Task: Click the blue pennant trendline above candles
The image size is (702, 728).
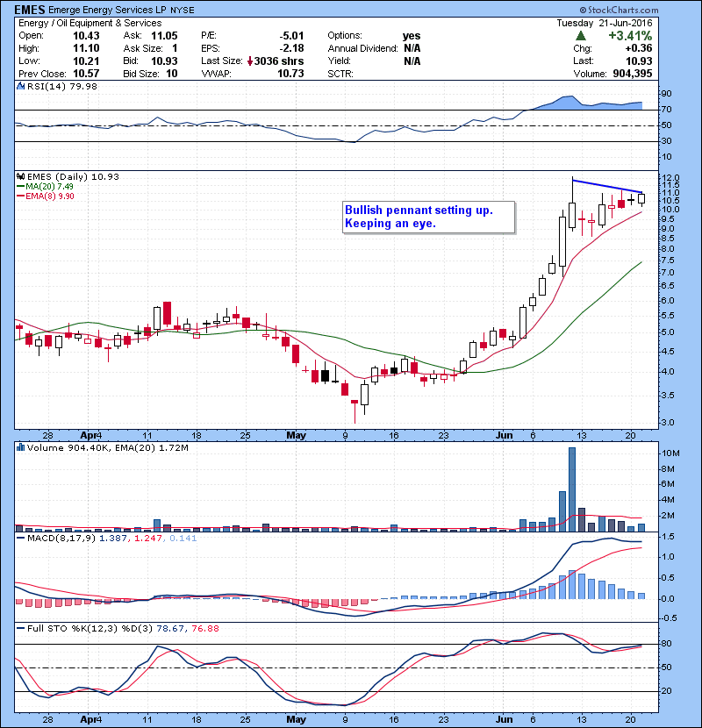Action: (x=607, y=186)
